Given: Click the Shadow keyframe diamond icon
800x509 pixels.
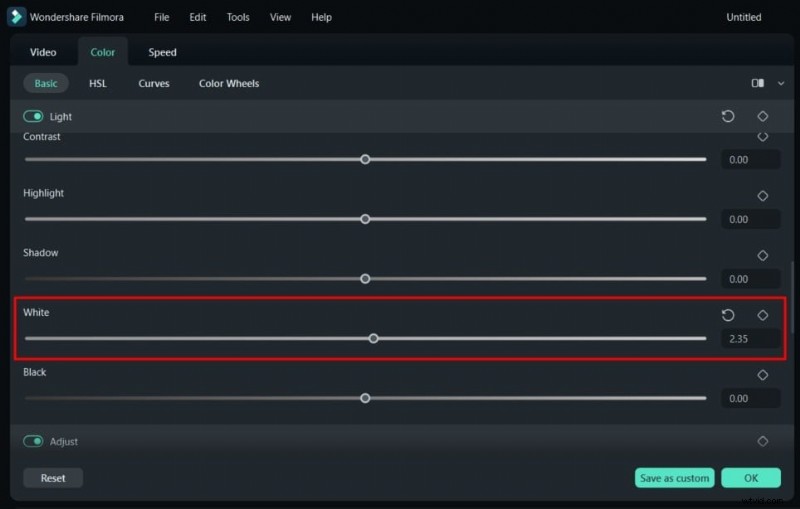Looking at the screenshot, I should point(763,256).
